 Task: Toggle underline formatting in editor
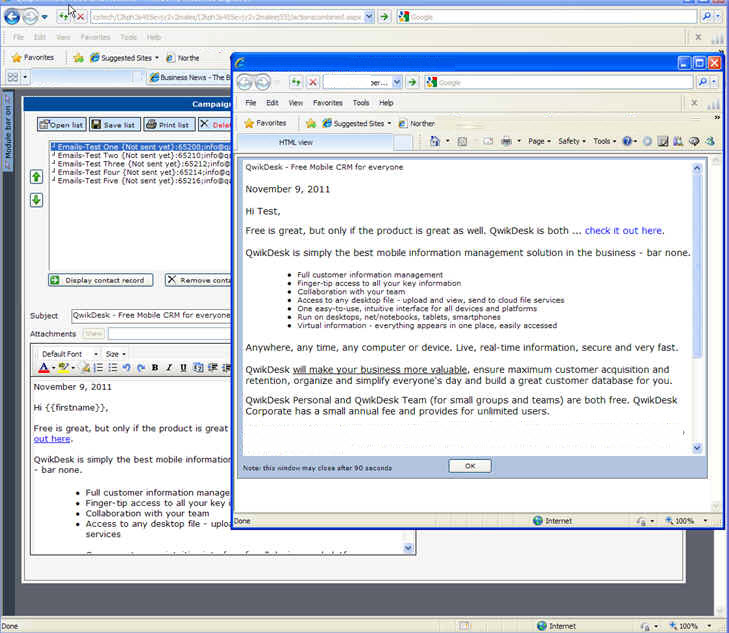[183, 368]
